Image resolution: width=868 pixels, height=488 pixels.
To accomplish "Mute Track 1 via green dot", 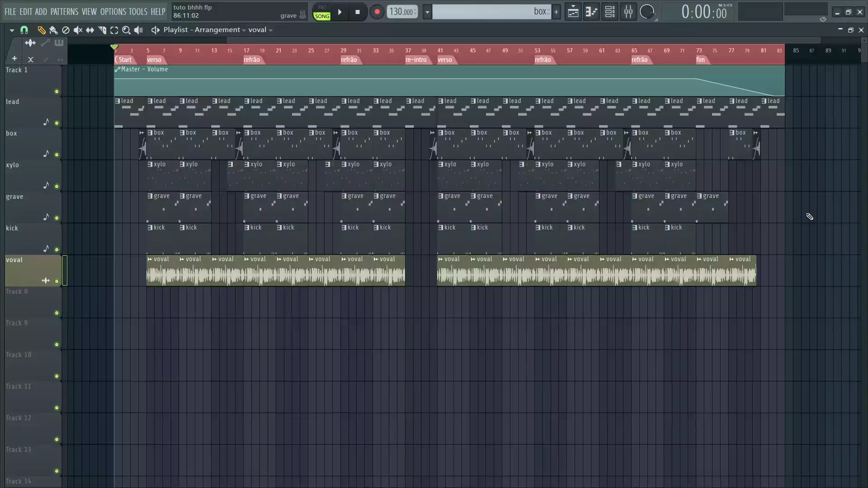I will click(57, 91).
